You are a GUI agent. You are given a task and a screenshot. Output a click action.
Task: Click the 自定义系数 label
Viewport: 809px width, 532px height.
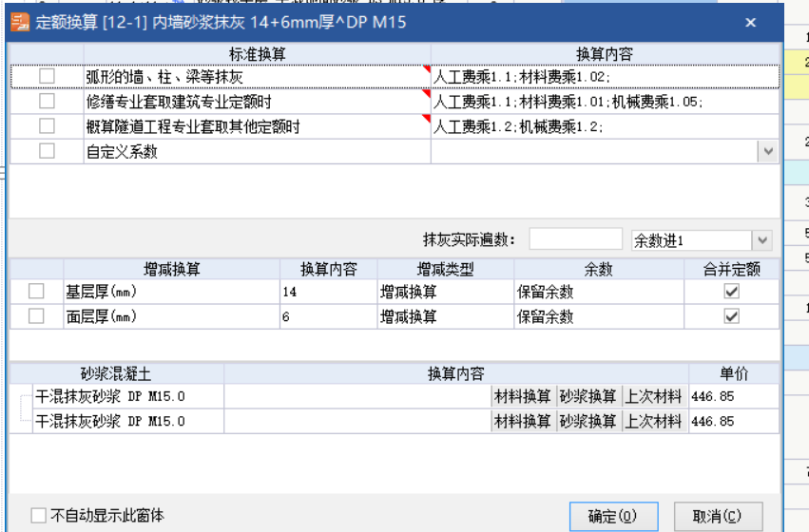coord(122,152)
